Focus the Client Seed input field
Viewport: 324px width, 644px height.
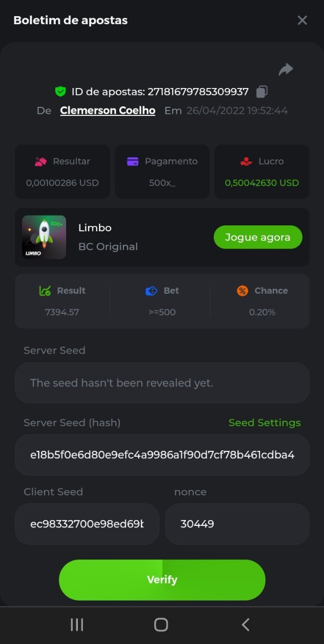point(87,524)
